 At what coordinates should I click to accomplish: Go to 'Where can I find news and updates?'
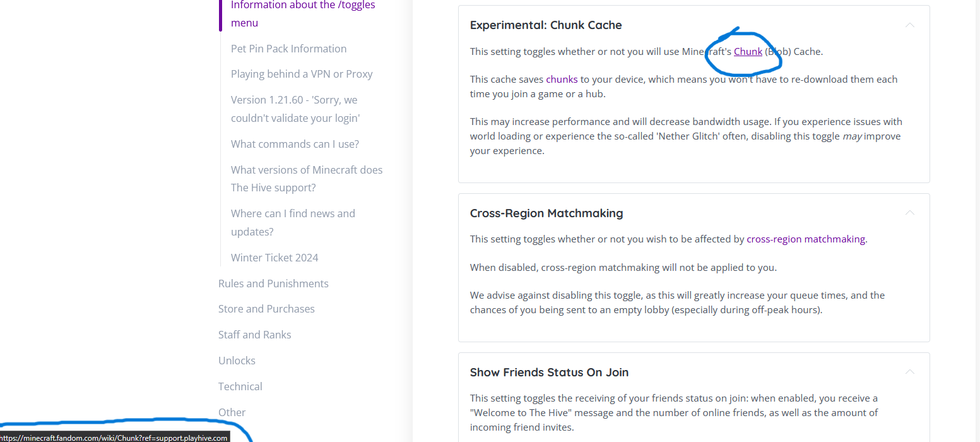(x=293, y=222)
